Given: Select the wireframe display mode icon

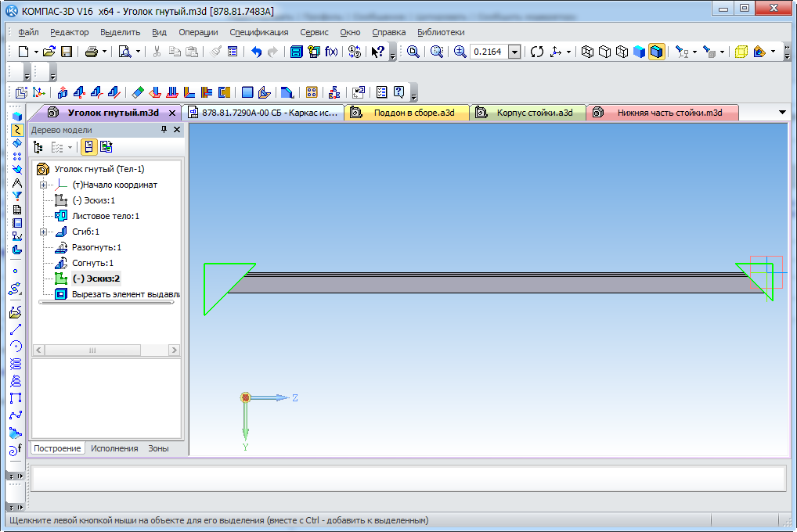Looking at the screenshot, I should (x=588, y=52).
